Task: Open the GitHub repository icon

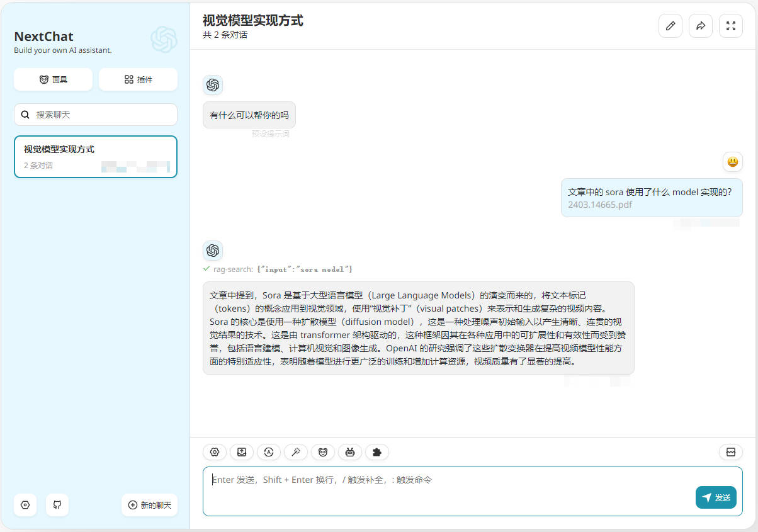Action: (x=57, y=505)
